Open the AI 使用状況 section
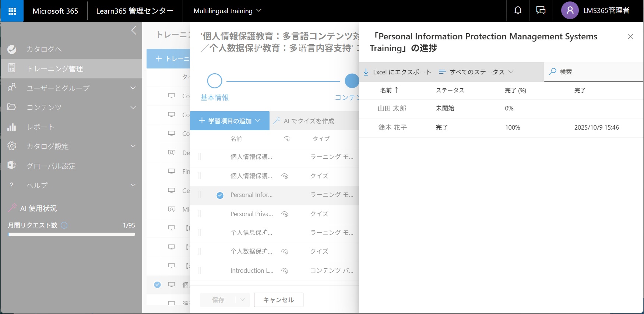The height and width of the screenshot is (314, 644). [39, 208]
